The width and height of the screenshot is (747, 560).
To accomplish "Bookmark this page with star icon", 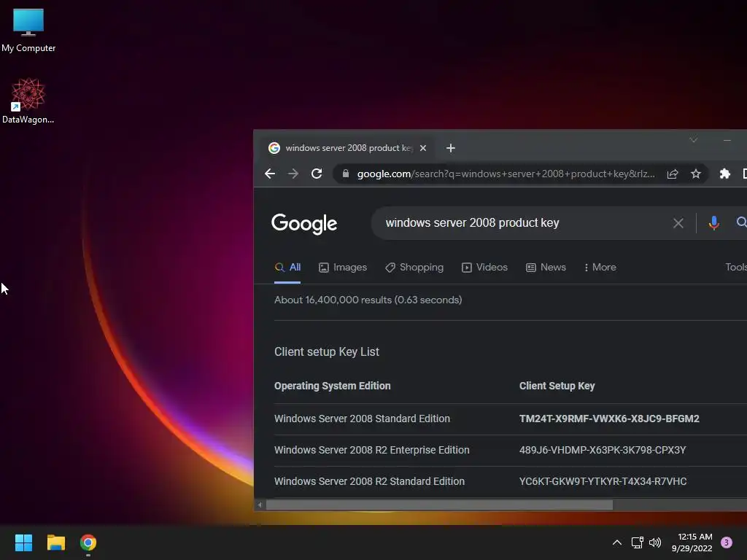I will (695, 174).
